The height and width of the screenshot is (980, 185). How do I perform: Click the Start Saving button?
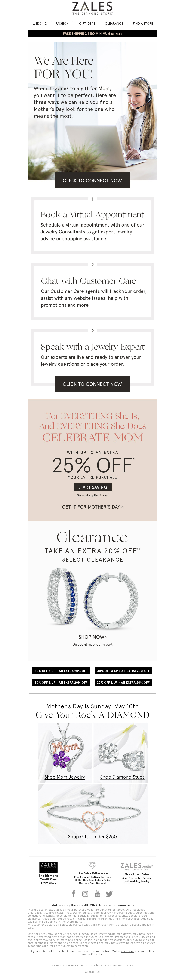tap(92, 487)
